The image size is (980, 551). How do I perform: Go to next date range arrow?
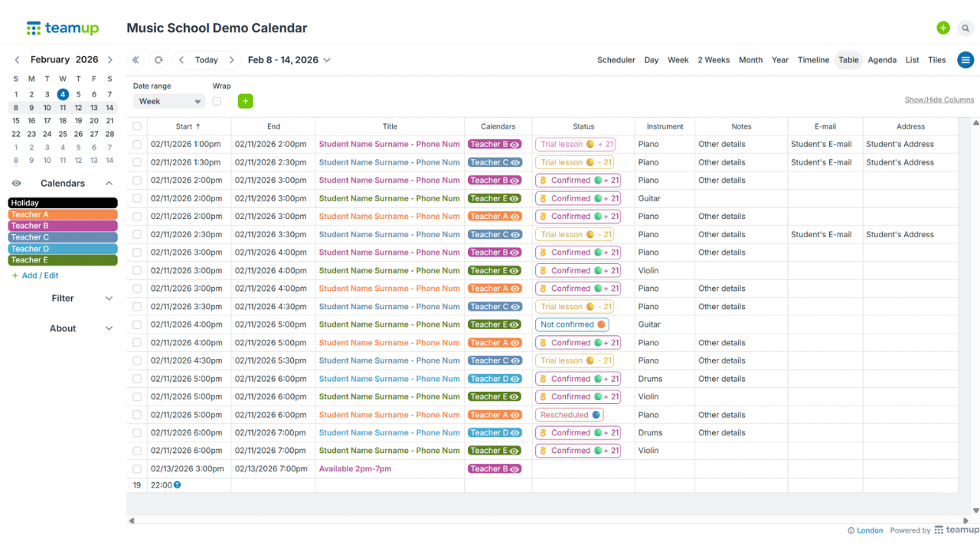(232, 60)
